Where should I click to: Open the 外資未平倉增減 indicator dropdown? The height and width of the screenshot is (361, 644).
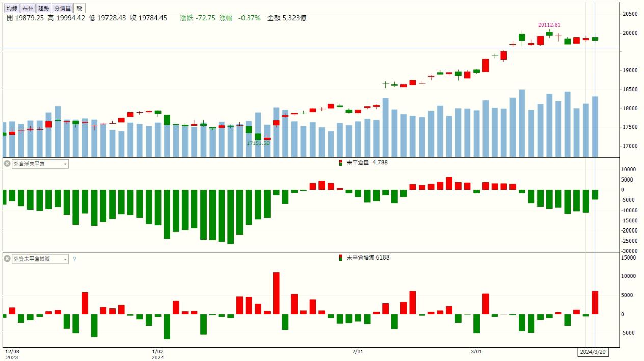40,259
